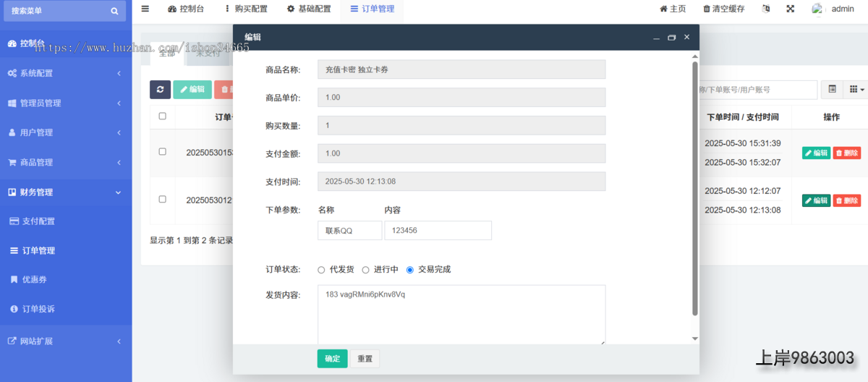This screenshot has height=382, width=868.
Task: Tick the select-all checkbox in table header
Action: click(162, 116)
